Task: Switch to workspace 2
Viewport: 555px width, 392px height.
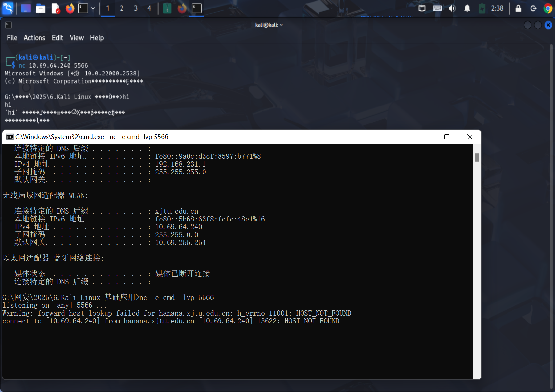Action: point(122,8)
